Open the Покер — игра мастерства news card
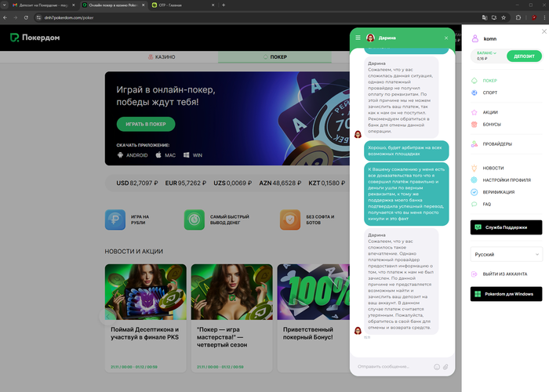The height and width of the screenshot is (392, 549). tap(232, 318)
